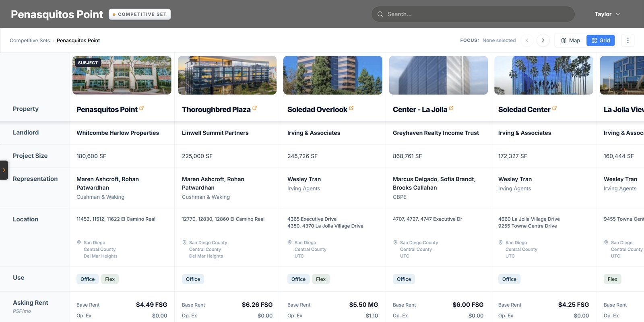
Task: Open Center - La Jolla external link icon
Action: click(451, 108)
